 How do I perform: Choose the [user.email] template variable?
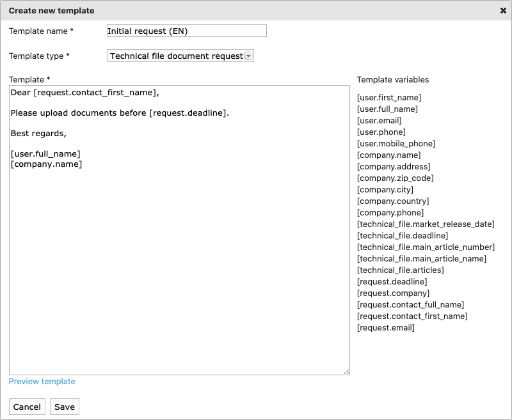coord(380,121)
